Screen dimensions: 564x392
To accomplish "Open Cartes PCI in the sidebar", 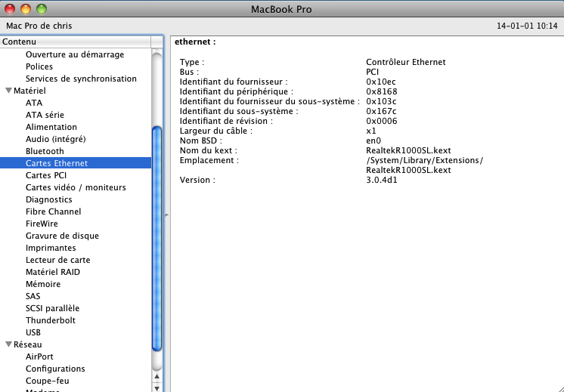I will pos(46,175).
